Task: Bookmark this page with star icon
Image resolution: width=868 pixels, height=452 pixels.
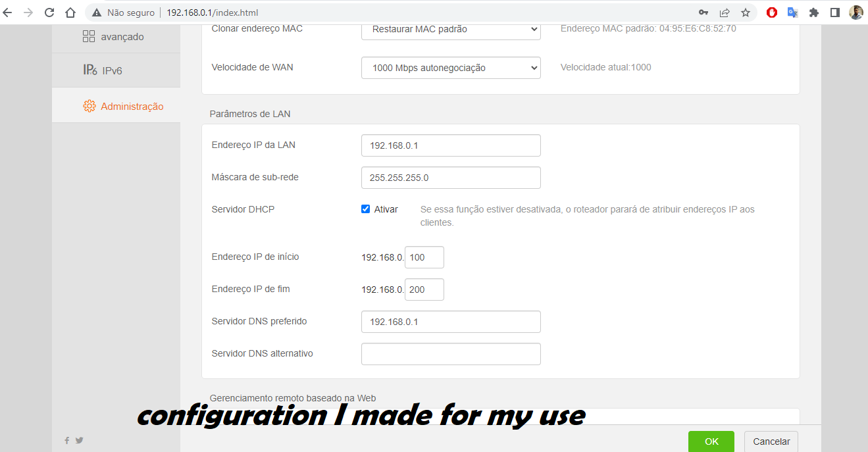Action: coord(746,13)
